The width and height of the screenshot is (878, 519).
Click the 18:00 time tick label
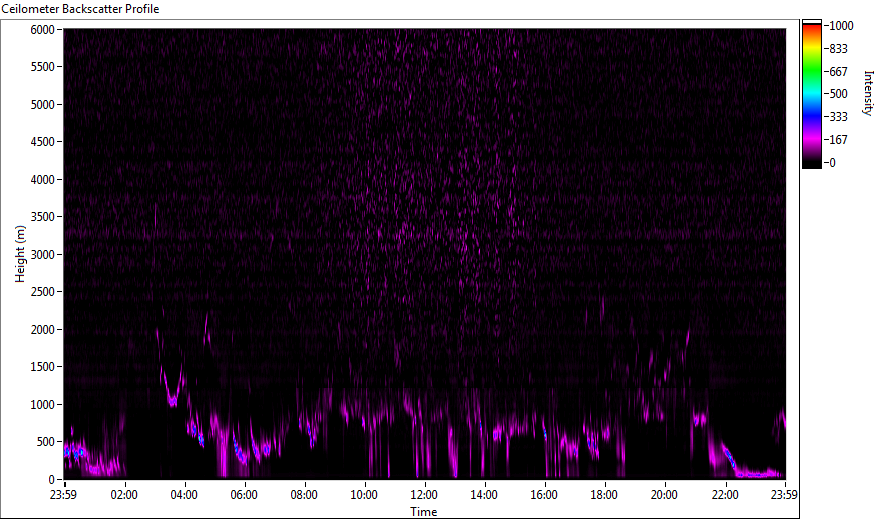pos(604,495)
